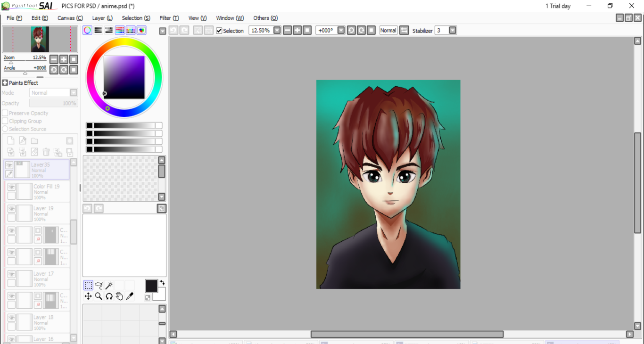This screenshot has height=344, width=644.
Task: Click the Normal view mode button
Action: tap(388, 30)
